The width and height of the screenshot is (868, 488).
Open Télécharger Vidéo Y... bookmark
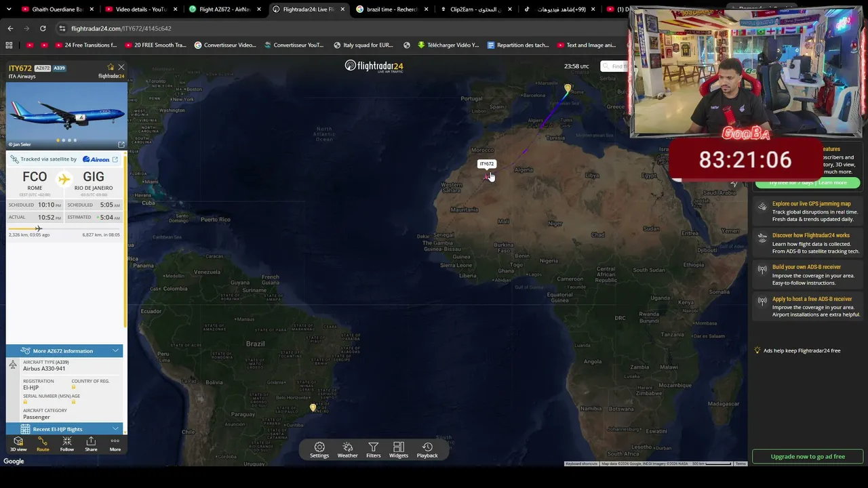point(448,45)
